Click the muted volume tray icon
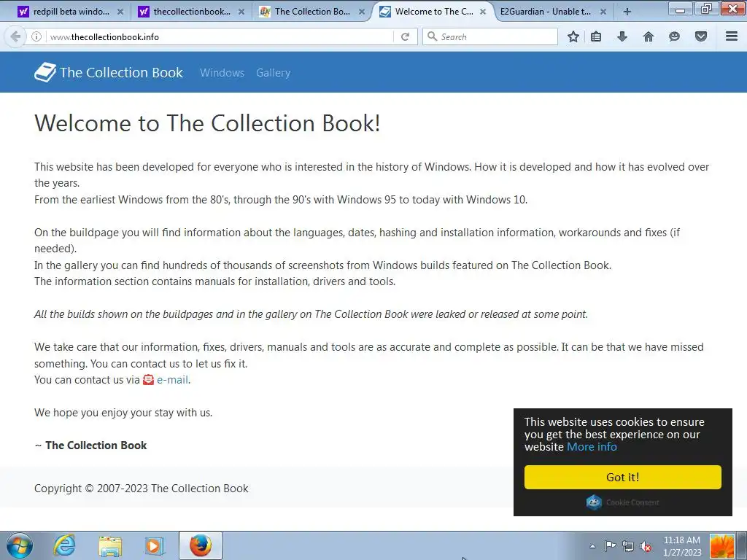This screenshot has width=747, height=560. click(646, 546)
